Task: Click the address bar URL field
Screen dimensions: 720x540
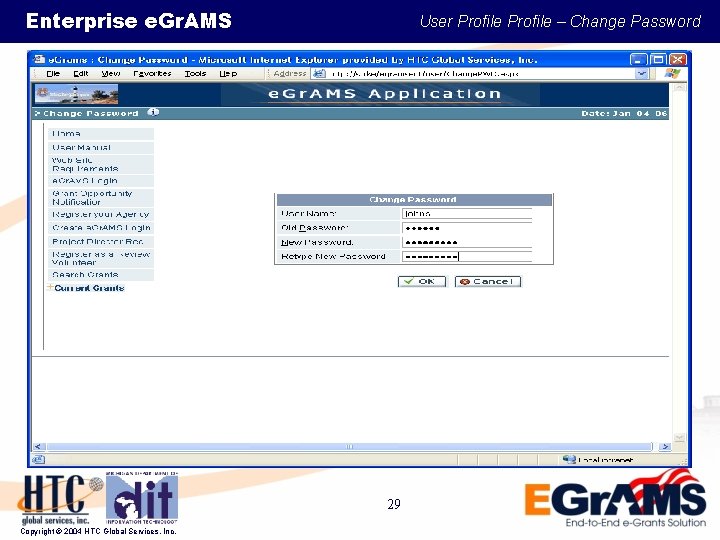Action: click(x=480, y=73)
